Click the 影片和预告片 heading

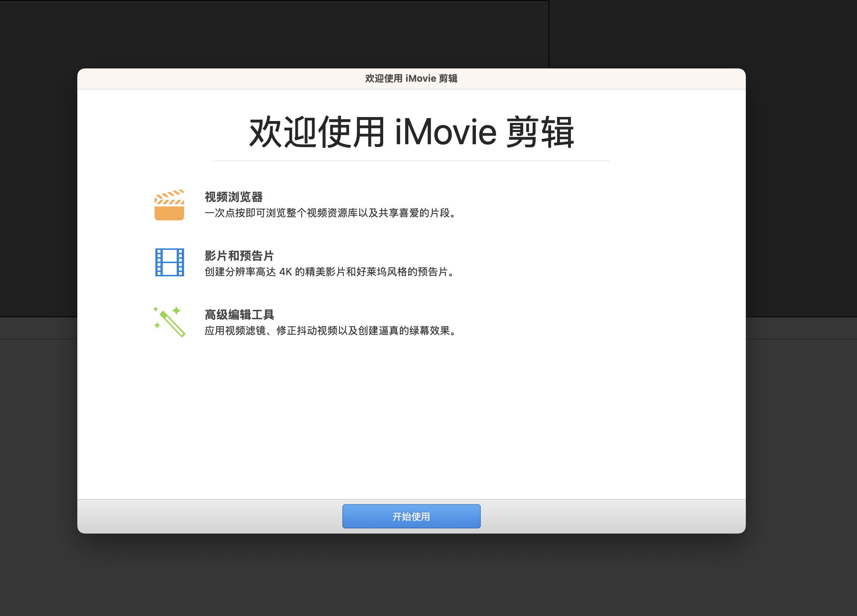[x=239, y=256]
